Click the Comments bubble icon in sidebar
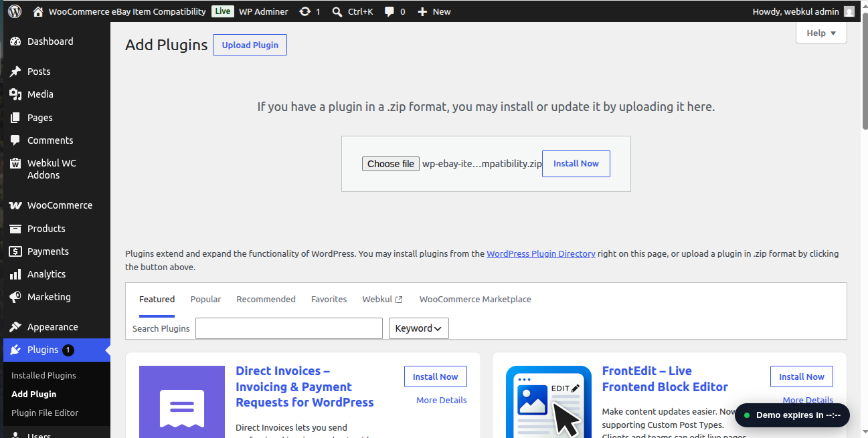The width and height of the screenshot is (868, 438). 15,140
